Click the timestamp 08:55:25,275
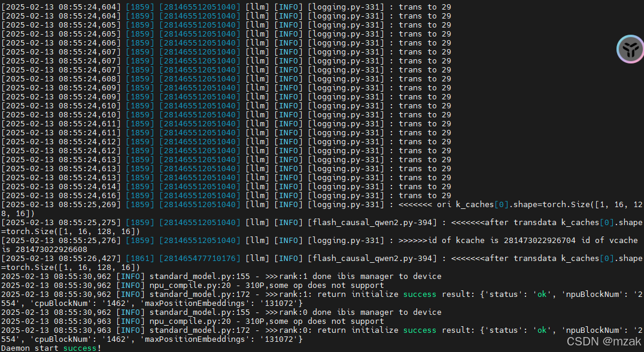 point(89,223)
